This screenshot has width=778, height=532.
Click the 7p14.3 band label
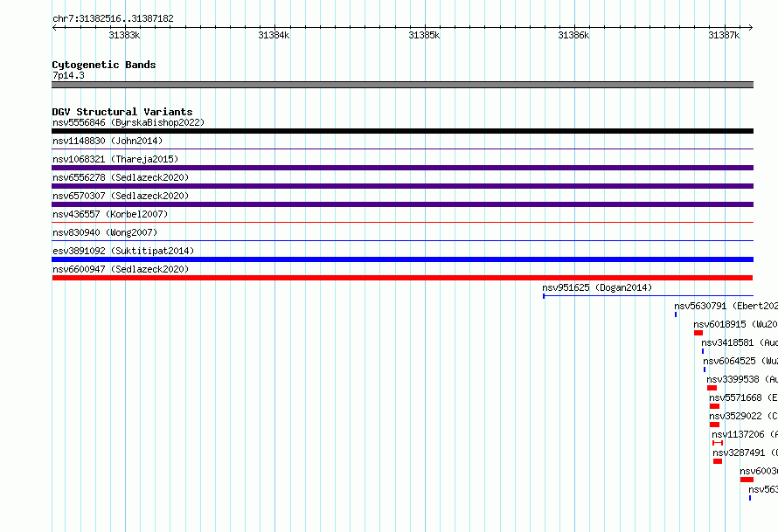tap(68, 75)
